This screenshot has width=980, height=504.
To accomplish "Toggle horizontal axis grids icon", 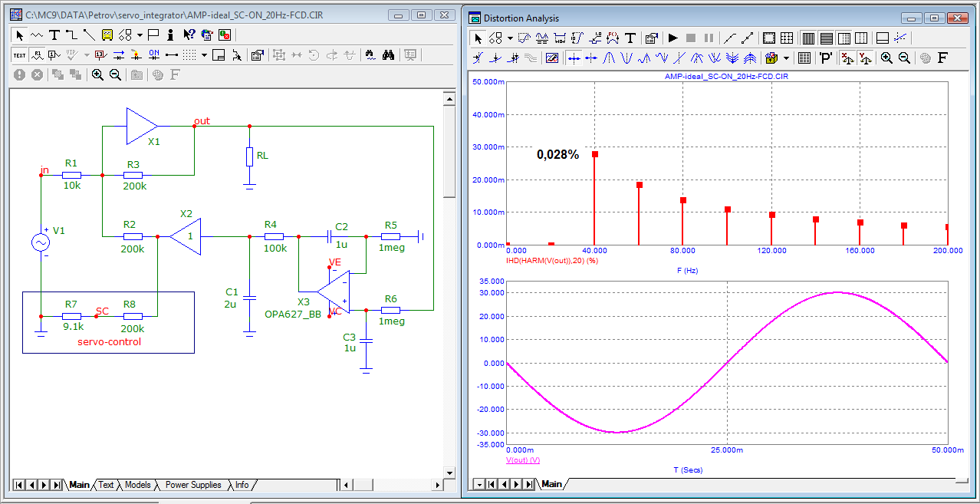I will click(808, 38).
